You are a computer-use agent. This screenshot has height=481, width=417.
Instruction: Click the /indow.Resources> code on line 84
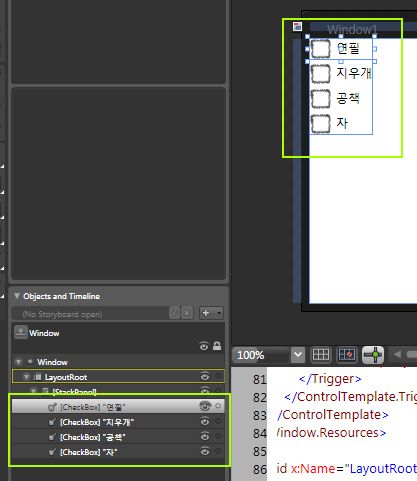click(x=331, y=433)
